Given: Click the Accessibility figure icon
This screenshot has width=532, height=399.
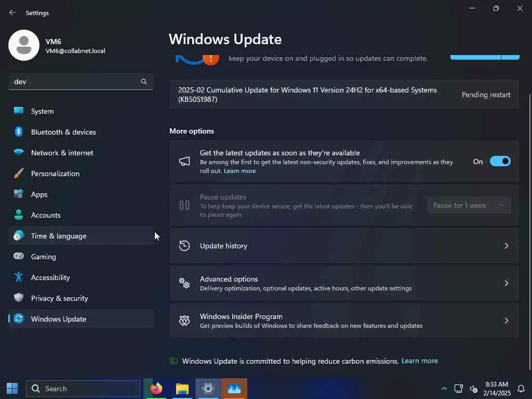Looking at the screenshot, I should [x=19, y=277].
